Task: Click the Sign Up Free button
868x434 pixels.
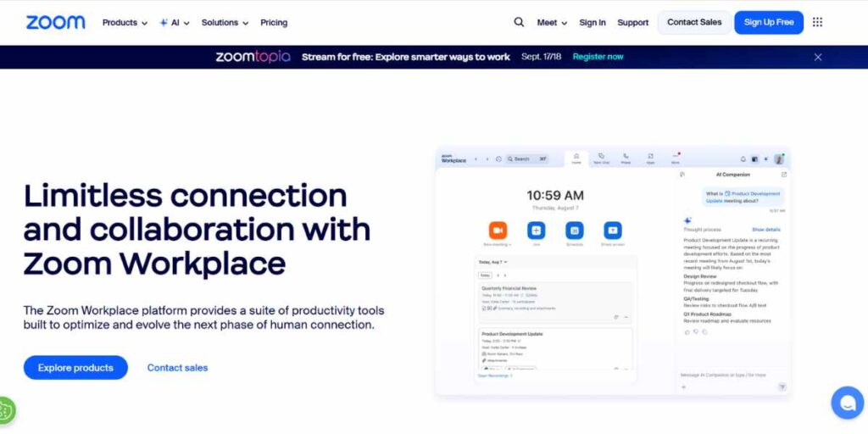Action: point(769,22)
